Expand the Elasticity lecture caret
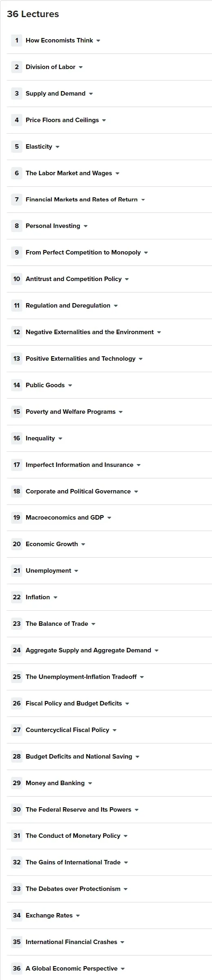Image resolution: width=212 pixels, height=980 pixels. tap(57, 147)
